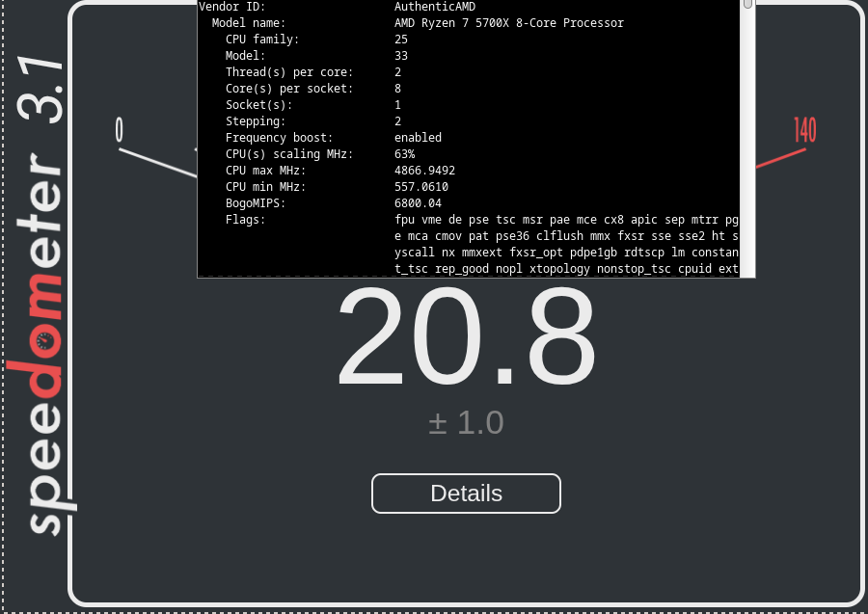Click the speedometer 3.1 logo
This screenshot has width=868, height=614.
pyautogui.click(x=40, y=294)
